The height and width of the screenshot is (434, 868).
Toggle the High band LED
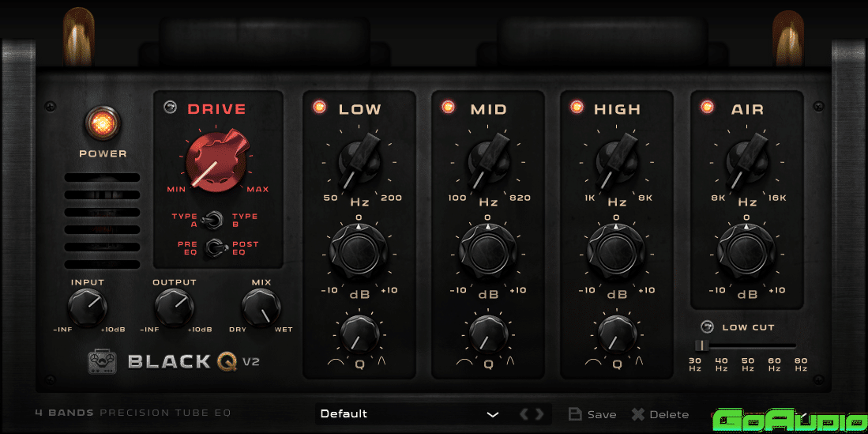(x=577, y=108)
